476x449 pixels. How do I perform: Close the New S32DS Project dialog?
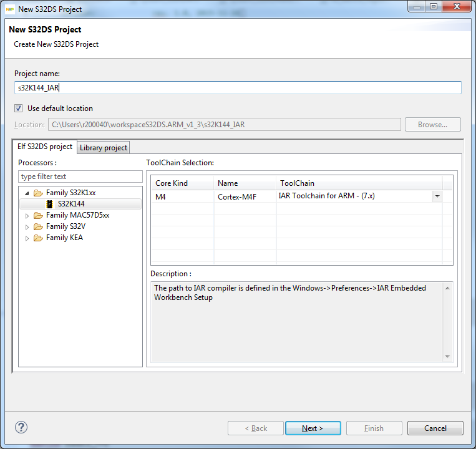pos(457,6)
